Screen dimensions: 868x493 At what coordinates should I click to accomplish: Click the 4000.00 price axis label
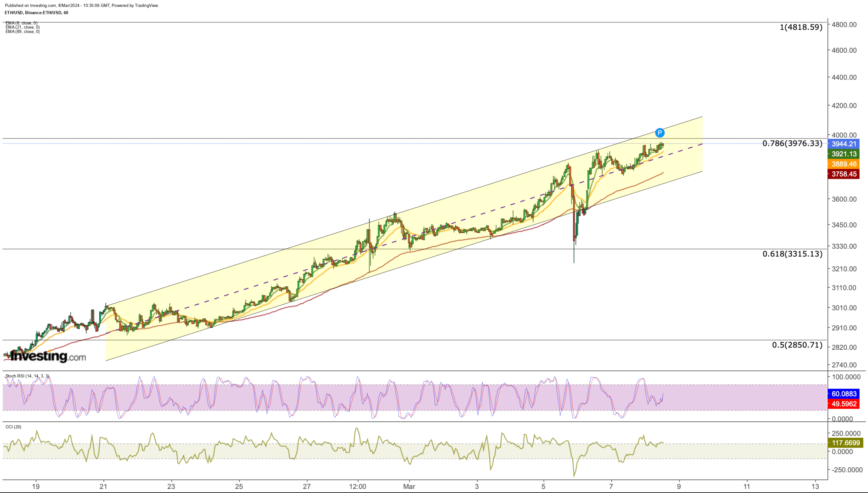[844, 135]
